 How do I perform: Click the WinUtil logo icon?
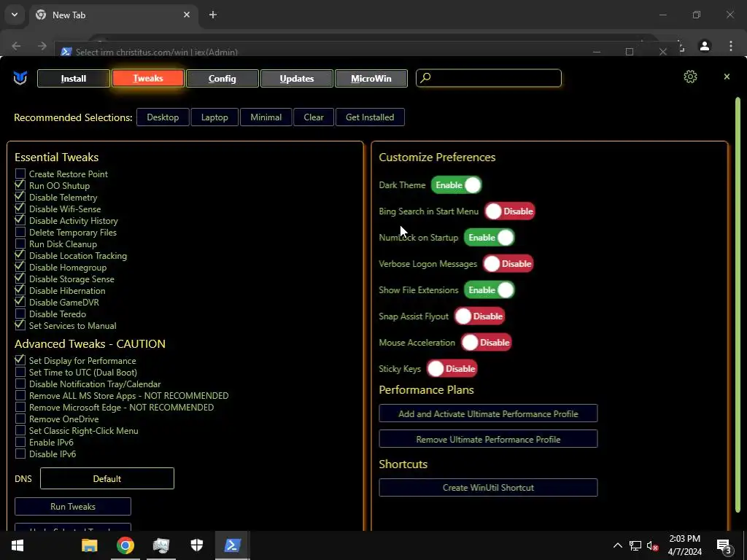[20, 78]
